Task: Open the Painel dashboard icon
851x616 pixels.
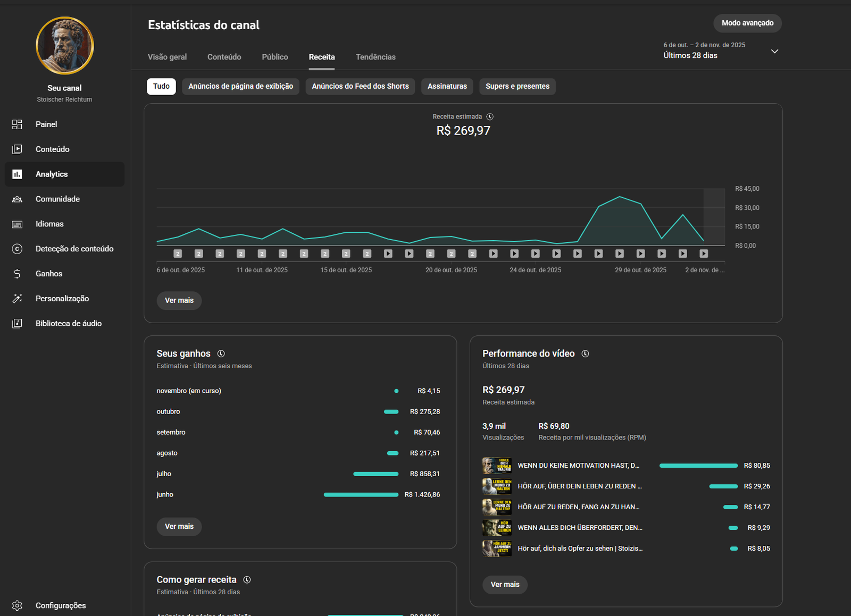Action: coord(17,124)
